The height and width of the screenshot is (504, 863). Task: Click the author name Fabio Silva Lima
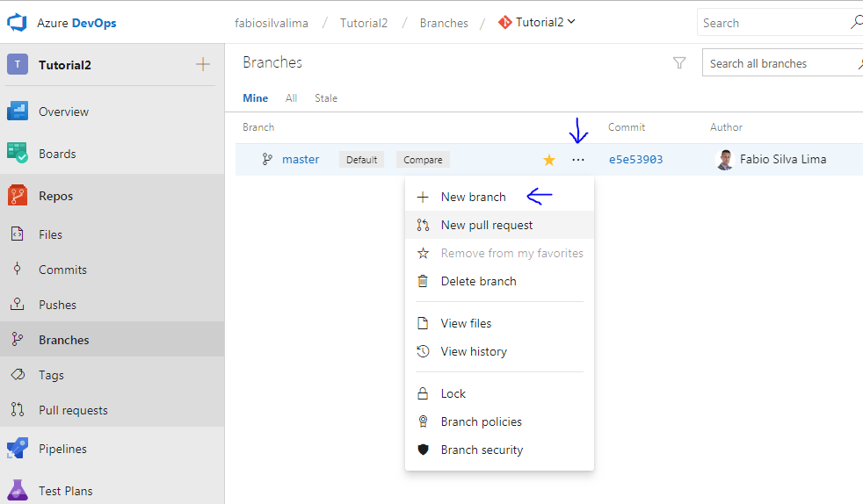click(x=783, y=160)
